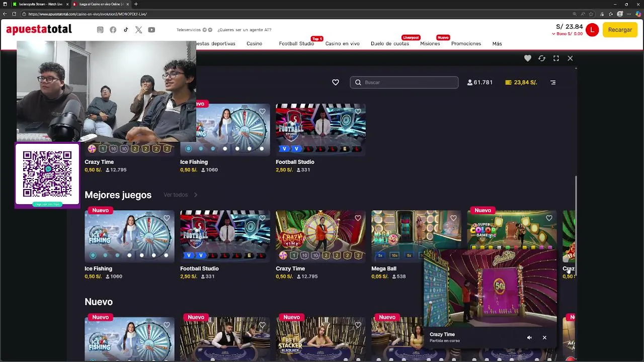Open the Más menu
The image size is (644, 362).
[497, 44]
